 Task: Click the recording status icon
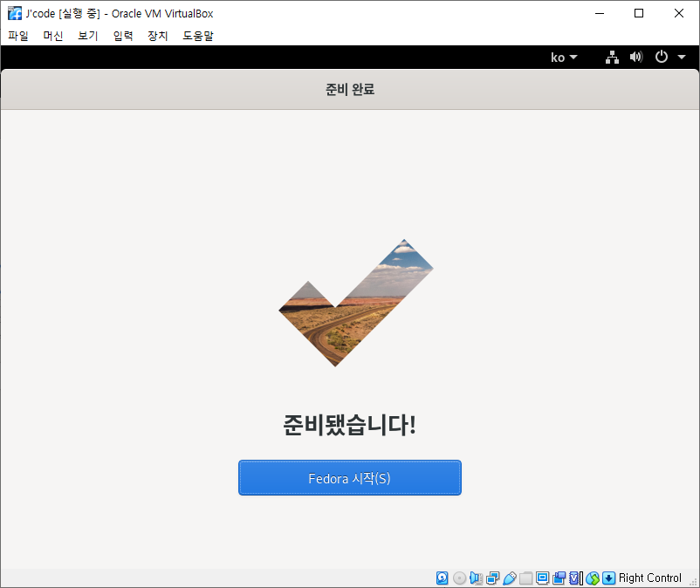click(x=559, y=578)
